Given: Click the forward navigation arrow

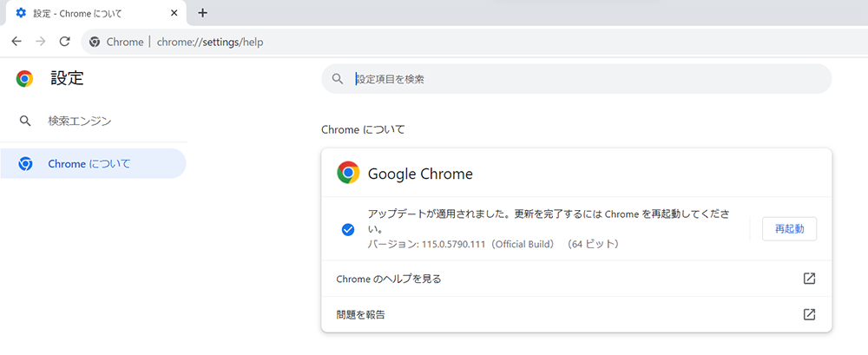Looking at the screenshot, I should pos(40,42).
